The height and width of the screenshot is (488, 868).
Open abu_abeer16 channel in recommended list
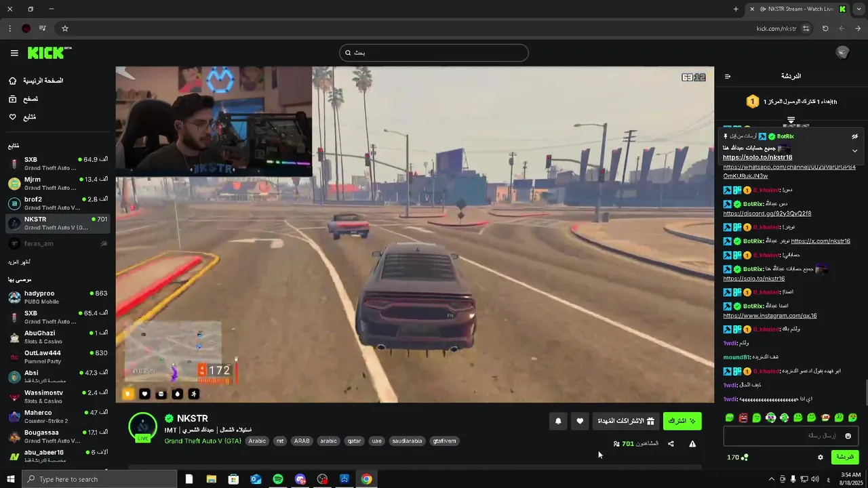58,456
